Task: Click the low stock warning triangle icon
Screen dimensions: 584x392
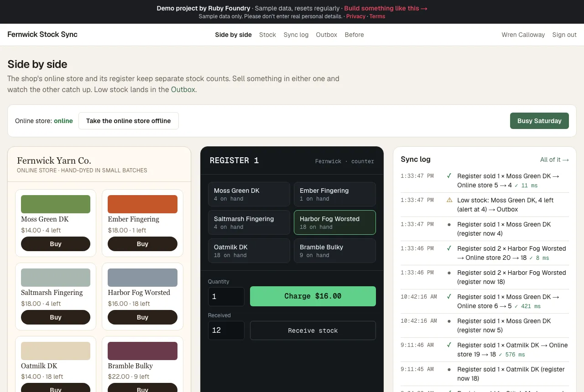Action: pyautogui.click(x=449, y=200)
